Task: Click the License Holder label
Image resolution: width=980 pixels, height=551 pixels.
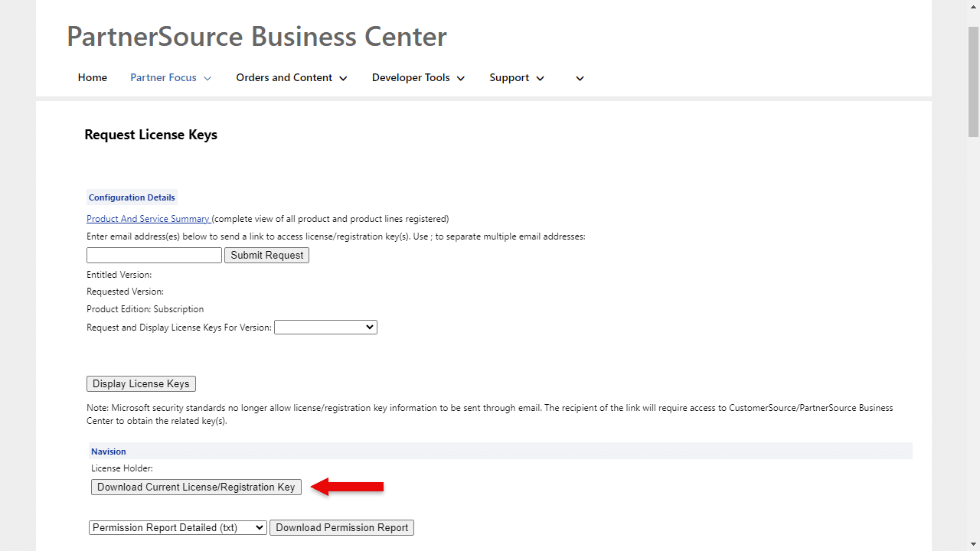Action: tap(122, 468)
